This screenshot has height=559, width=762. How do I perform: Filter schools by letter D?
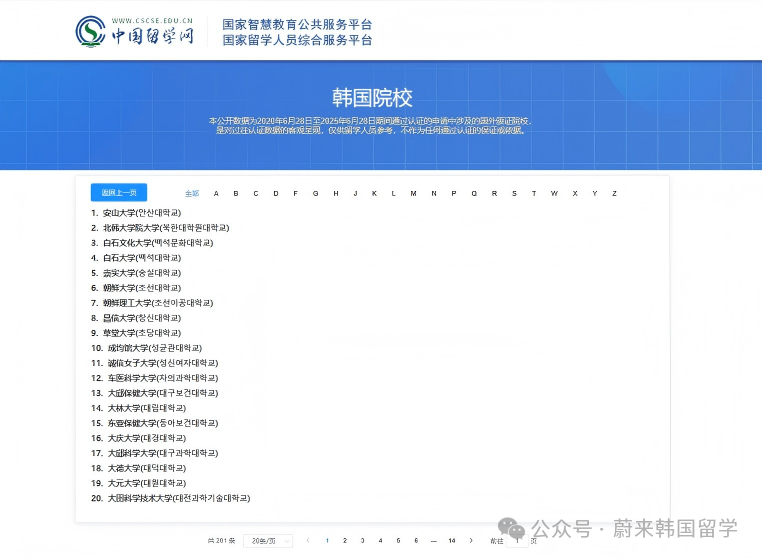tap(276, 193)
